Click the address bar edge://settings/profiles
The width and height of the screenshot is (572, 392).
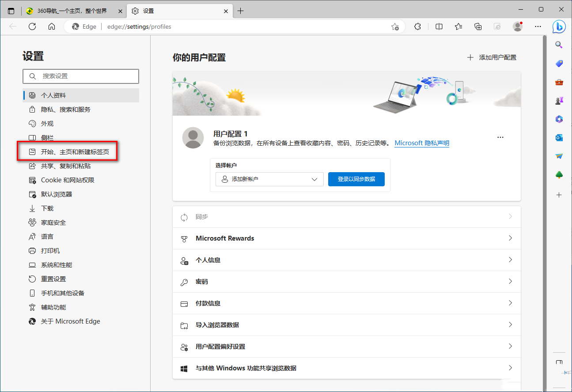(x=234, y=26)
